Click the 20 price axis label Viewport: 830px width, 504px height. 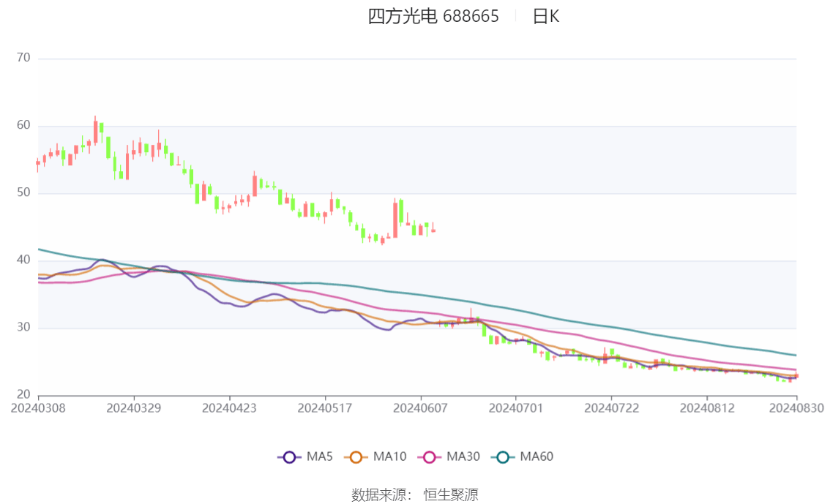[x=23, y=394]
